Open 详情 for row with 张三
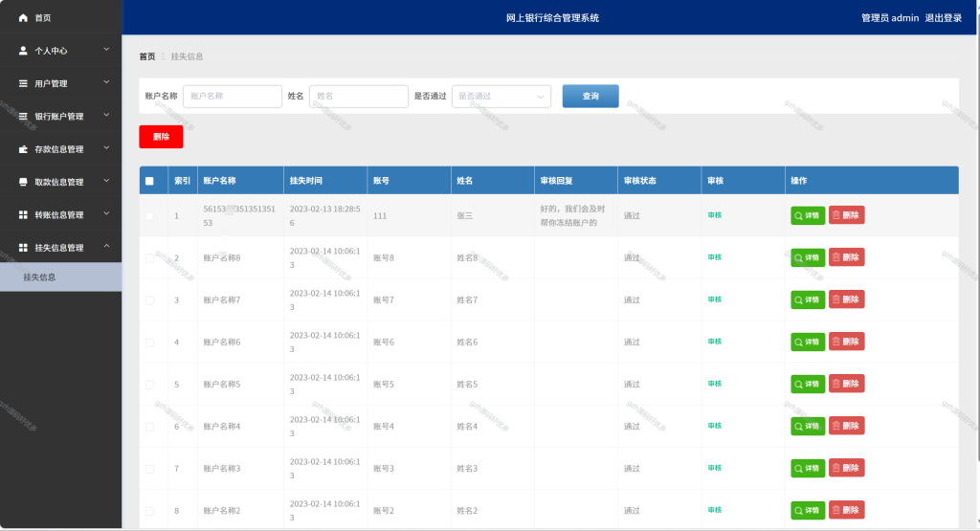980x531 pixels. [x=808, y=215]
